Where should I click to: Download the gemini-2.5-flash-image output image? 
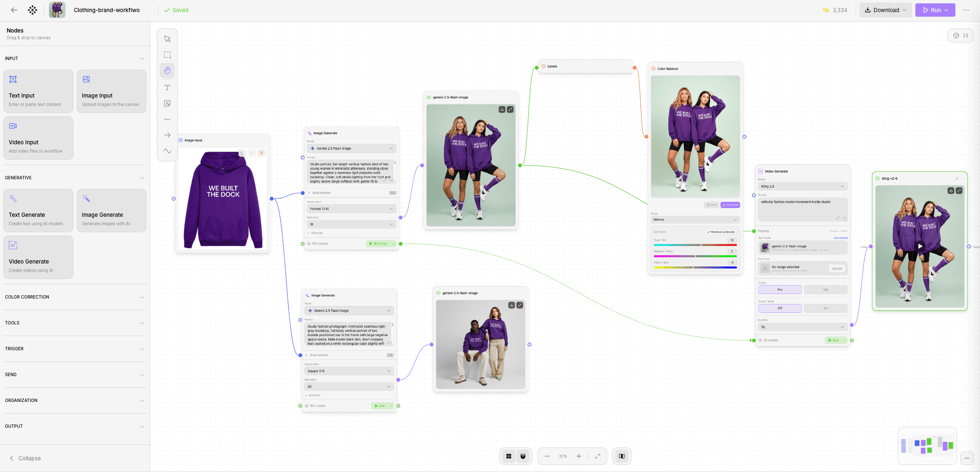502,108
